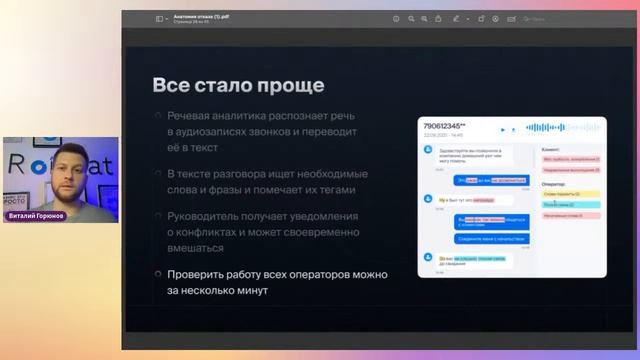Click the form filling toolbar icon
The image size is (640, 360).
coord(511,19)
